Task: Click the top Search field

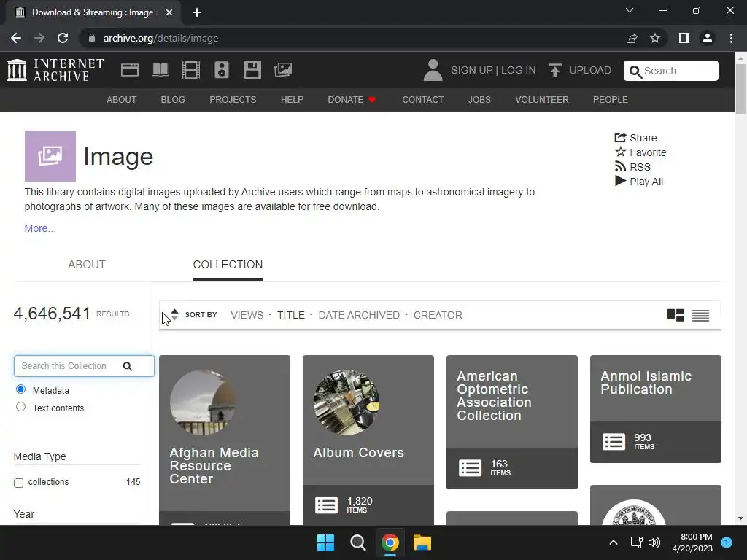Action: click(671, 71)
